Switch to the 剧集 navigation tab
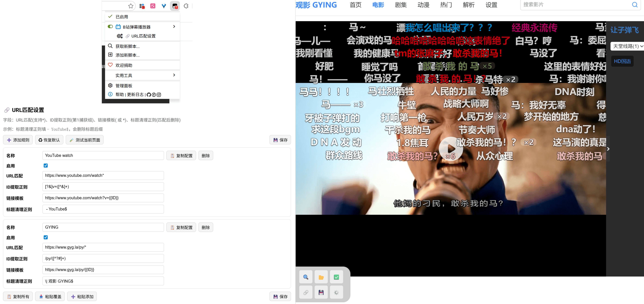The width and height of the screenshot is (644, 304). [x=400, y=5]
